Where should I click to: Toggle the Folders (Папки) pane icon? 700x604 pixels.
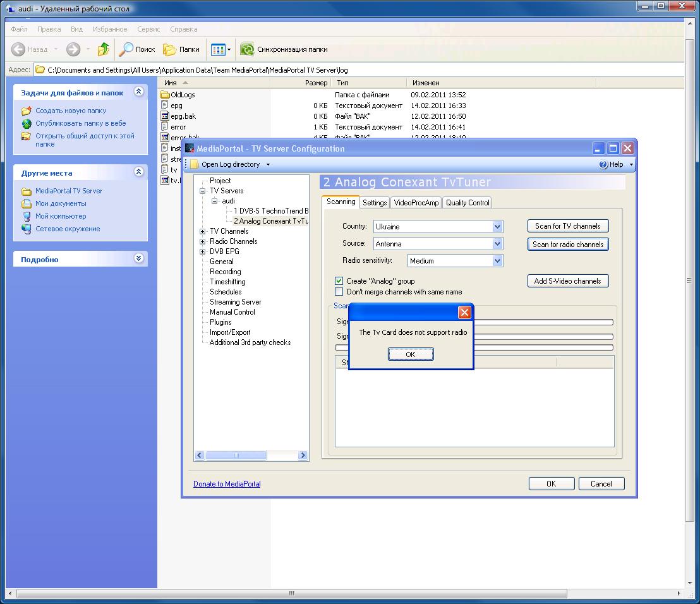click(x=169, y=49)
